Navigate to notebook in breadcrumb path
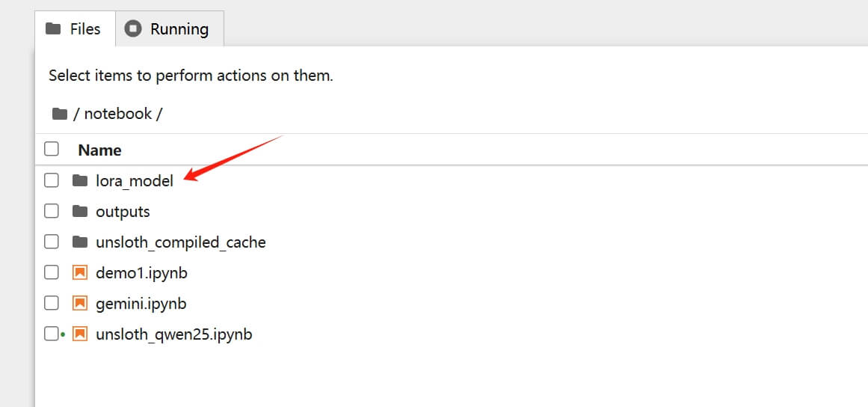 tap(118, 114)
